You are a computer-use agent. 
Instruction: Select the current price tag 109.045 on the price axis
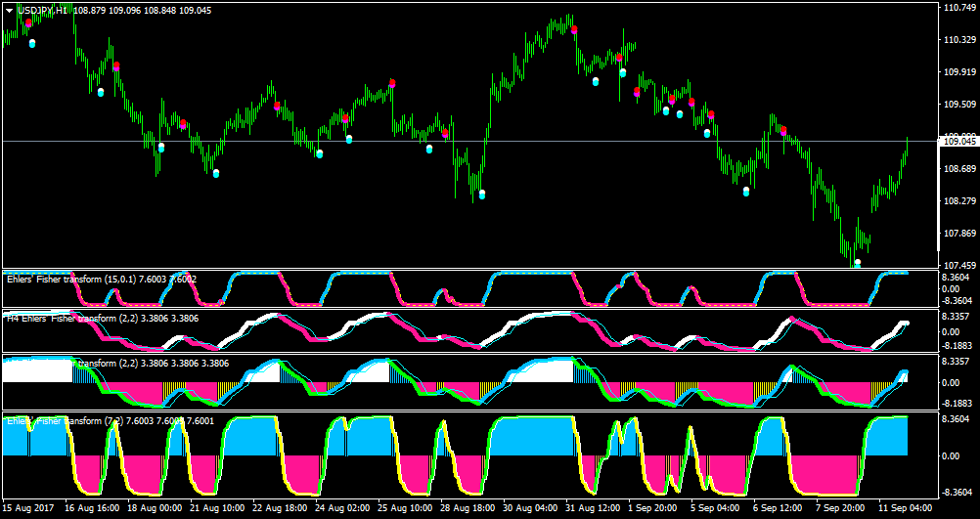pos(959,141)
